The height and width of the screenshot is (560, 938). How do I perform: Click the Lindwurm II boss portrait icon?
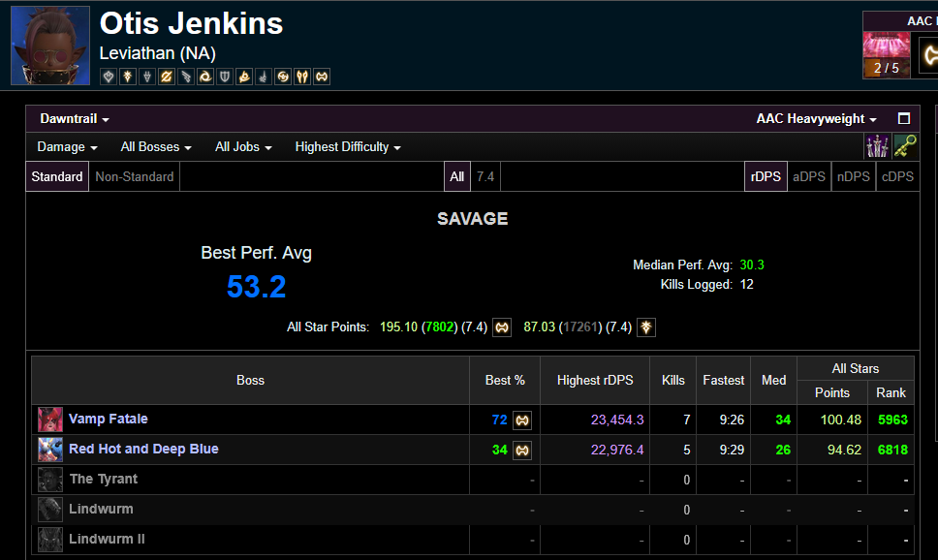(x=50, y=539)
